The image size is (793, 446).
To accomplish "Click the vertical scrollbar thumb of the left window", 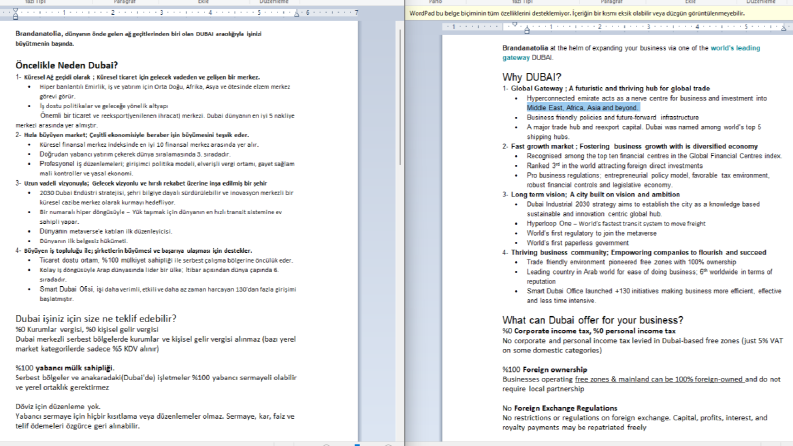I will [400, 96].
